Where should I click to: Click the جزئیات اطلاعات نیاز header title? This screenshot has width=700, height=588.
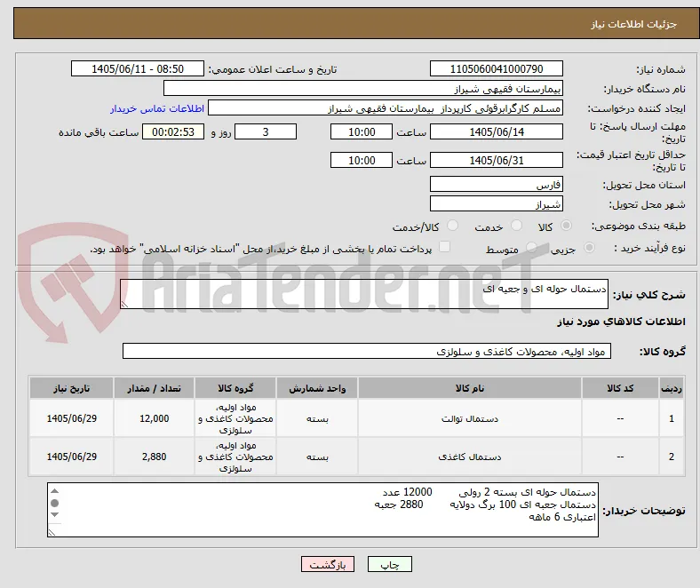pos(634,24)
